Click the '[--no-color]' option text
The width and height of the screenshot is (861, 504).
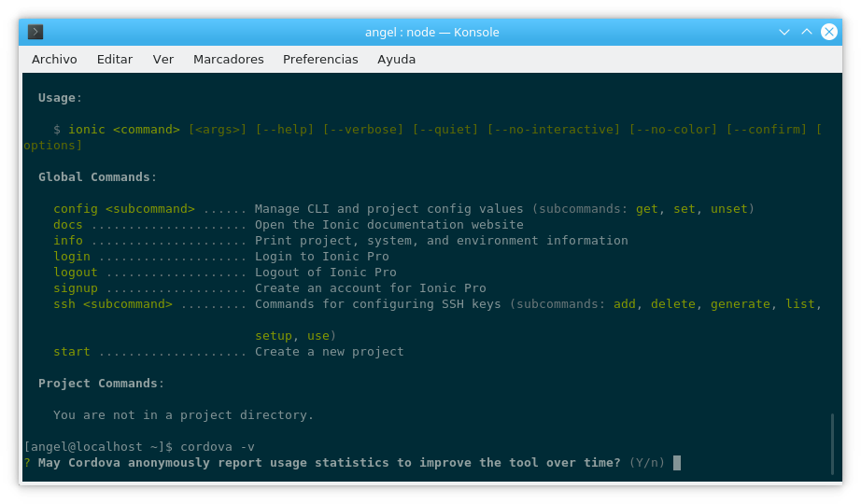click(673, 130)
